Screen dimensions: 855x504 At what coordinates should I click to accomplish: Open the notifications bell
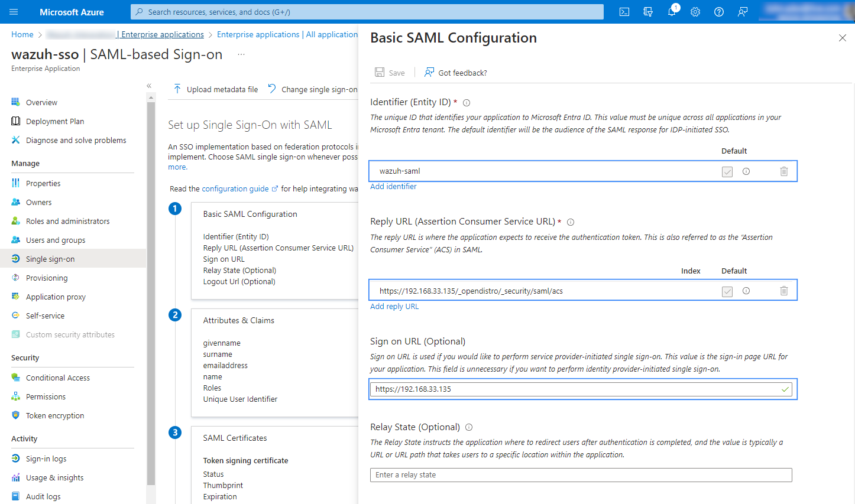(x=672, y=12)
